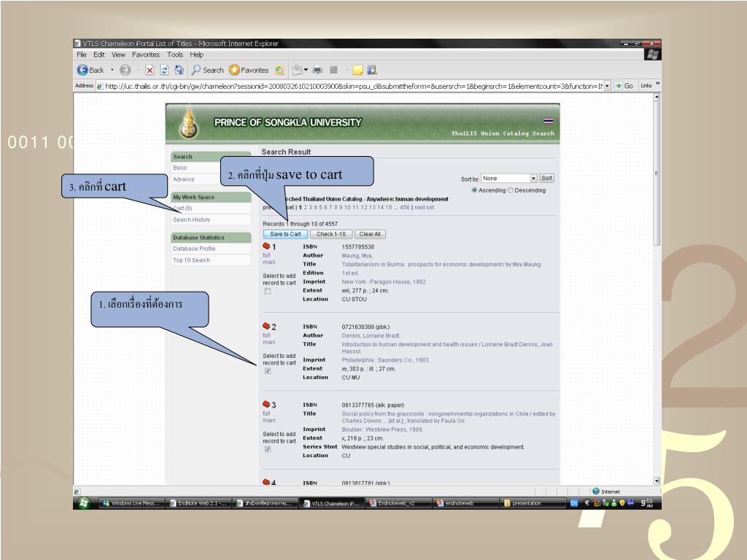Click the History icon in toolbar

[279, 70]
